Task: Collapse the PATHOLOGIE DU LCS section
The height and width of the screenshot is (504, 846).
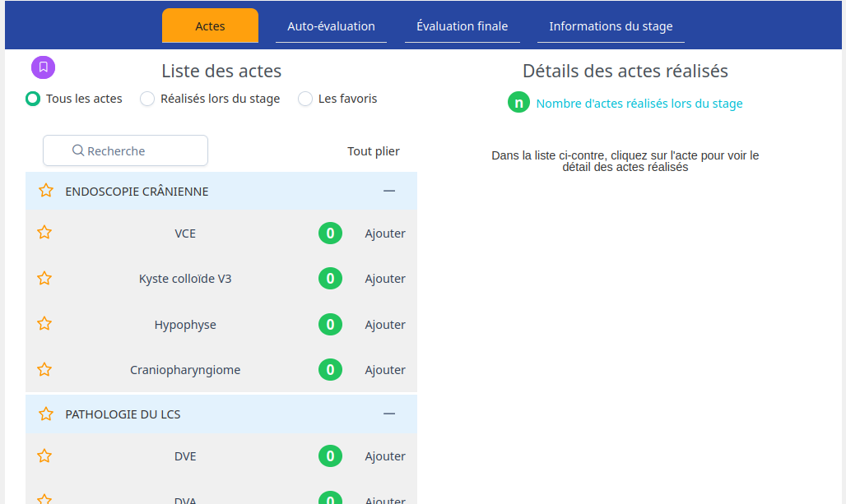Action: click(x=389, y=414)
